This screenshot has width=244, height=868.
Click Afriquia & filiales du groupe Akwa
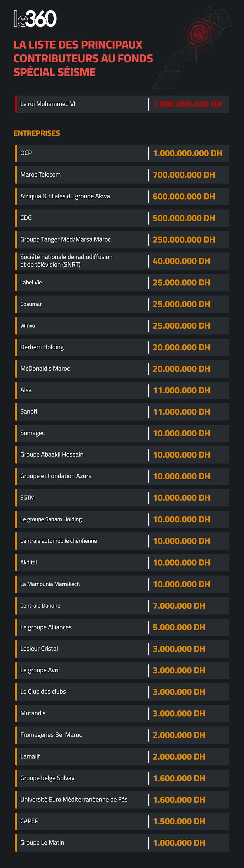coord(65,196)
